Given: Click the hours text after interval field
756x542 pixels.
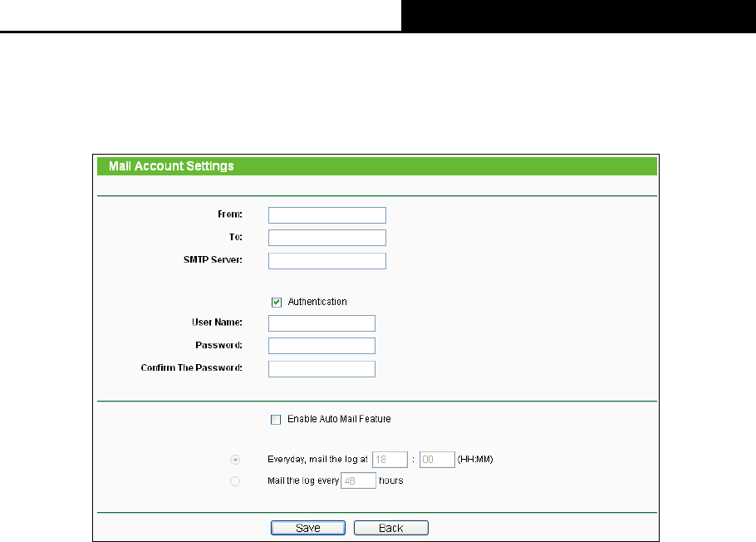Looking at the screenshot, I should (391, 480).
